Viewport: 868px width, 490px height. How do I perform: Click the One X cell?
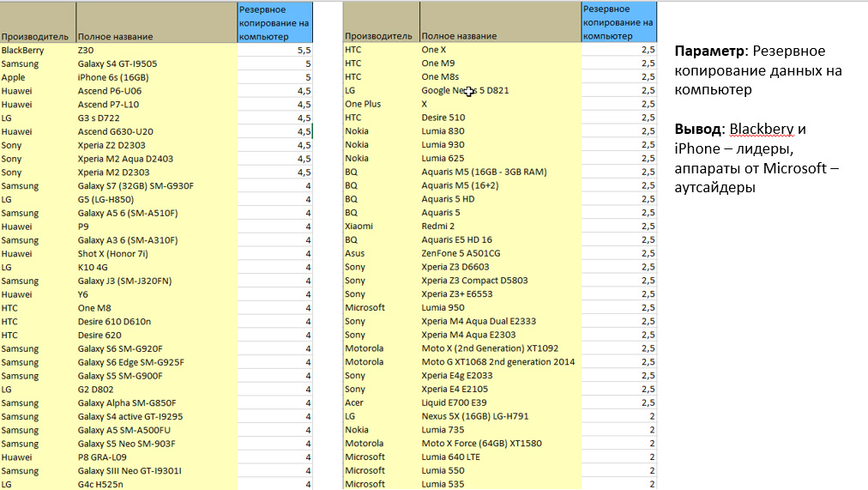coord(501,50)
